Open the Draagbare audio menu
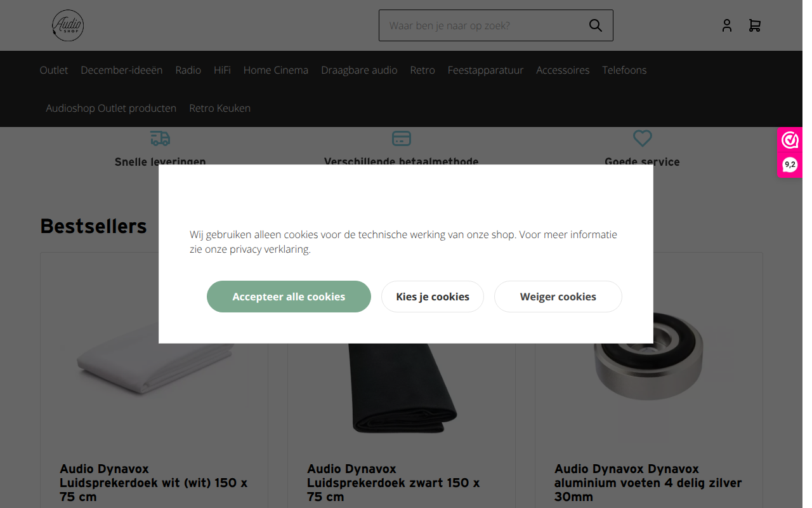This screenshot has height=508, width=812. point(359,70)
